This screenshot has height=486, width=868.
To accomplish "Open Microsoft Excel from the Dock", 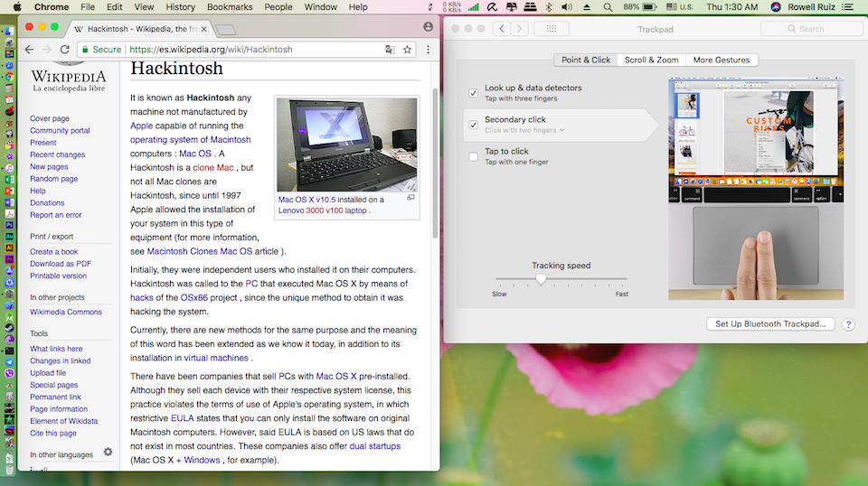I will [x=9, y=180].
